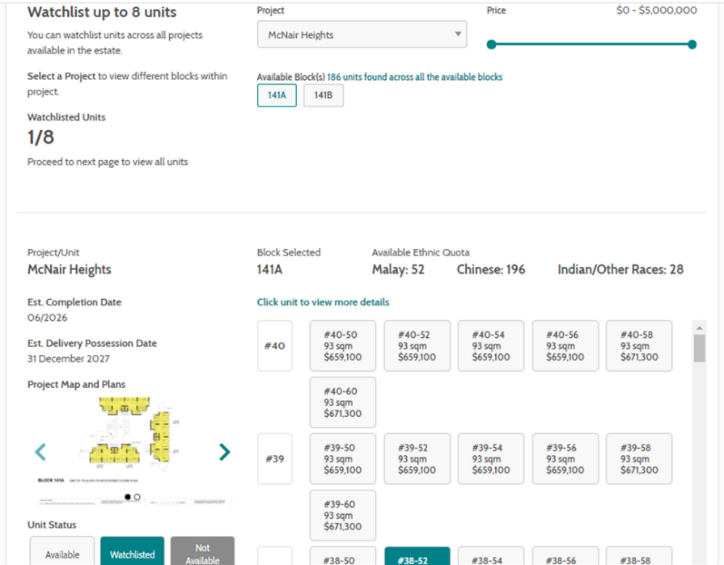Image resolution: width=724 pixels, height=565 pixels.
Task: Open unit #39-52 details
Action: click(417, 459)
